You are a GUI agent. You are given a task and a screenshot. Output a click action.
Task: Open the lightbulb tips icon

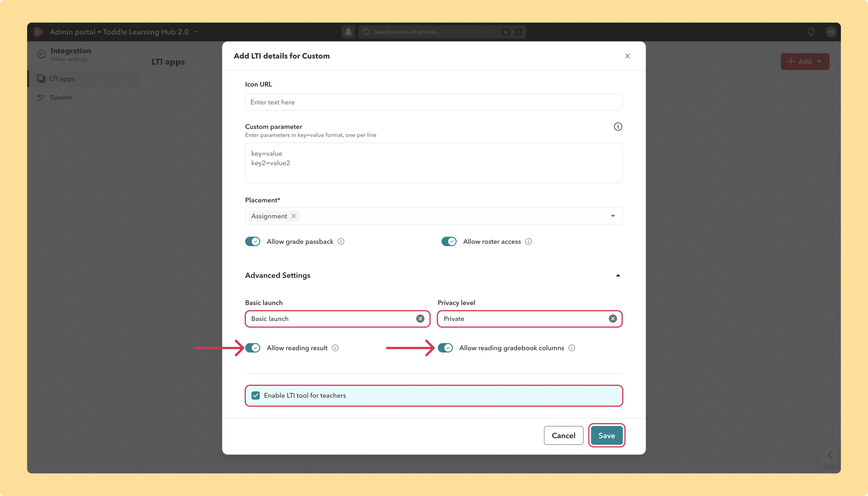coord(811,32)
